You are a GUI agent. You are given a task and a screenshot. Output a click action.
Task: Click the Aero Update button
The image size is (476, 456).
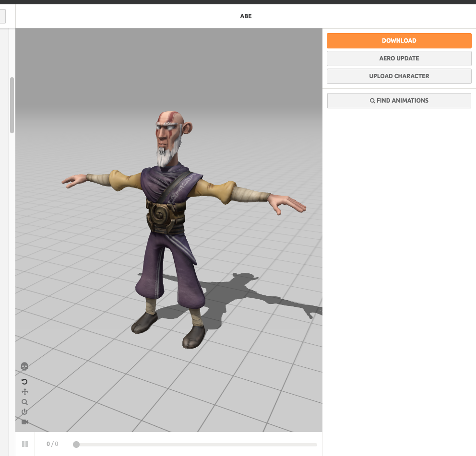[x=399, y=58]
